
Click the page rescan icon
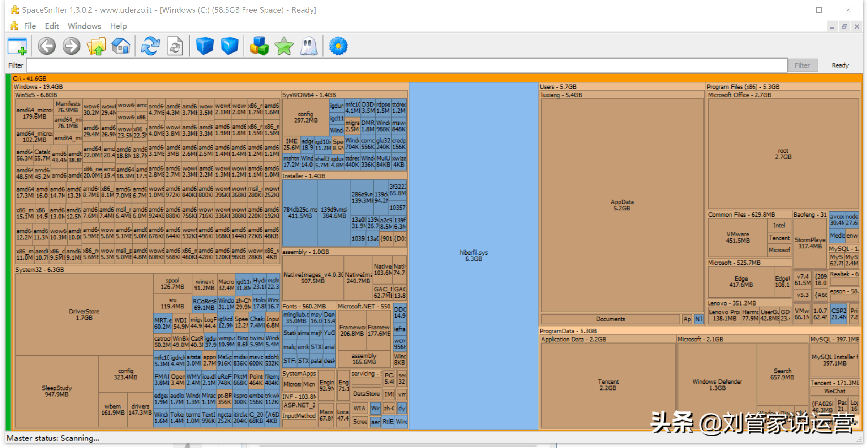175,46
